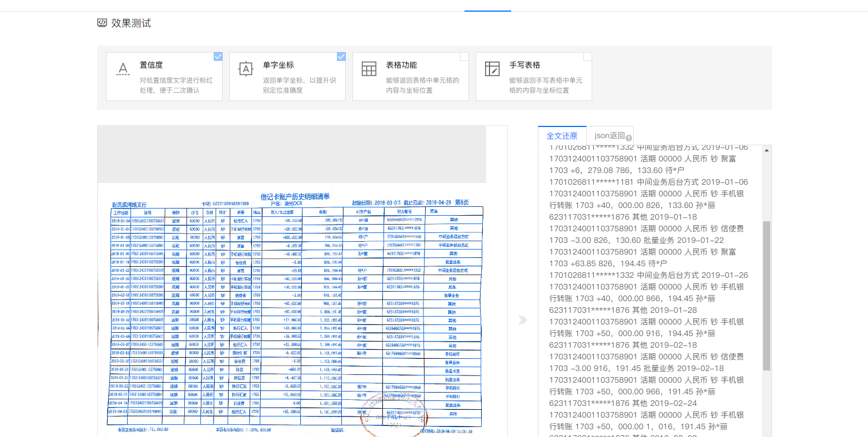Viewport: 868px width, 437px height.
Task: Click the description 能够返回手写表格中单元
Action: [x=546, y=80]
